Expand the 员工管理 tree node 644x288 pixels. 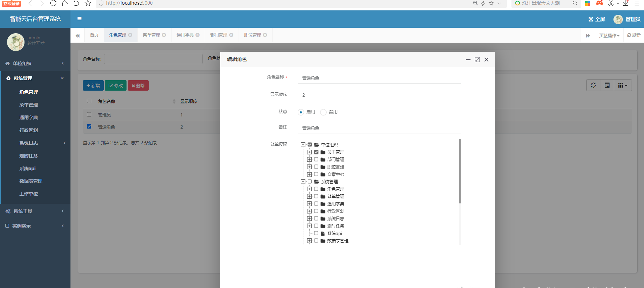point(309,152)
